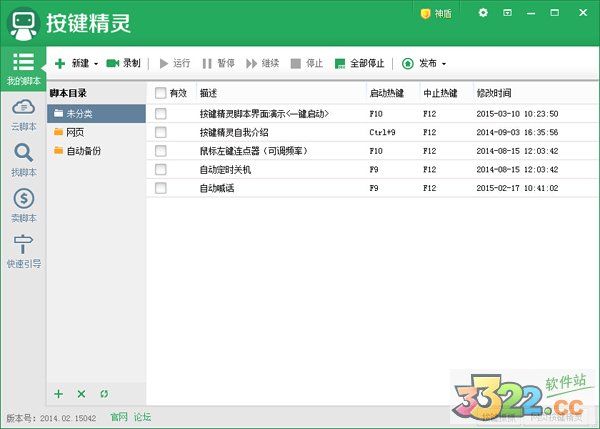
Task: Check the 自动喊话 script checkbox
Action: pos(161,188)
